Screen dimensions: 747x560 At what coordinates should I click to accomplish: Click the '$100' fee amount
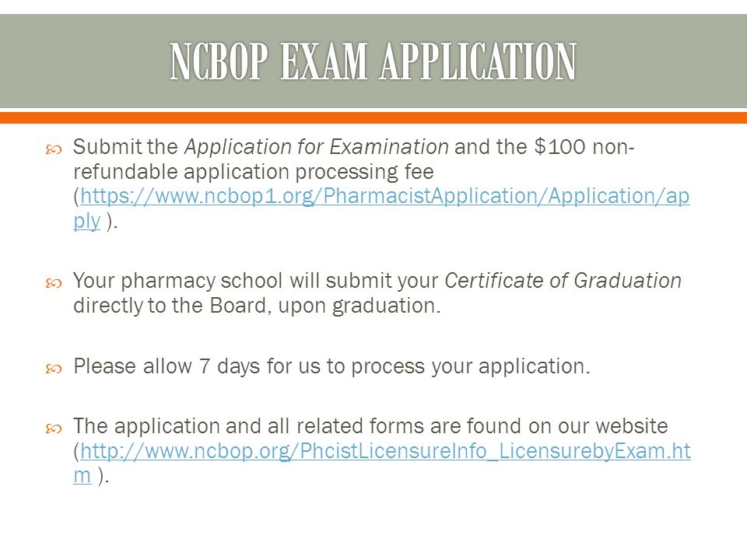pyautogui.click(x=559, y=147)
